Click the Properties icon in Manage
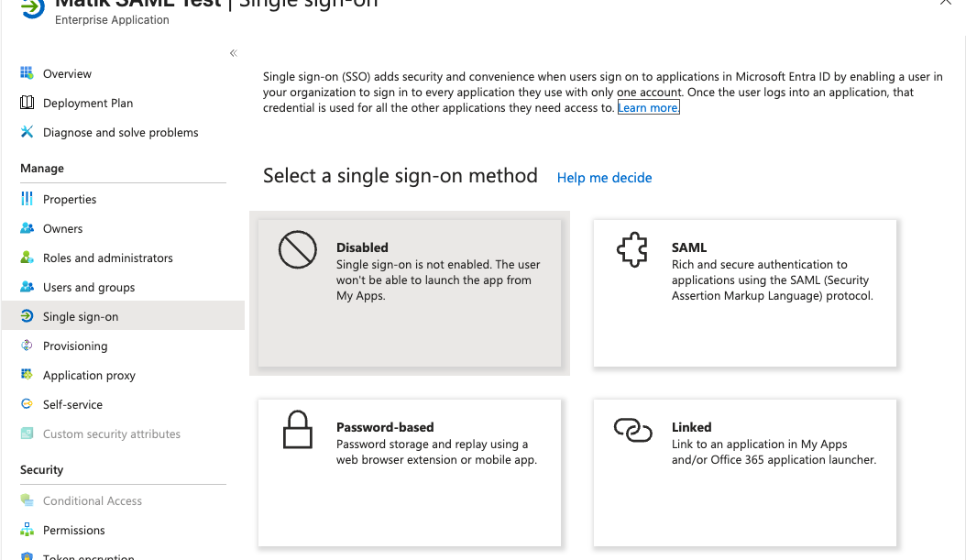The height and width of the screenshot is (560, 966). pos(27,199)
